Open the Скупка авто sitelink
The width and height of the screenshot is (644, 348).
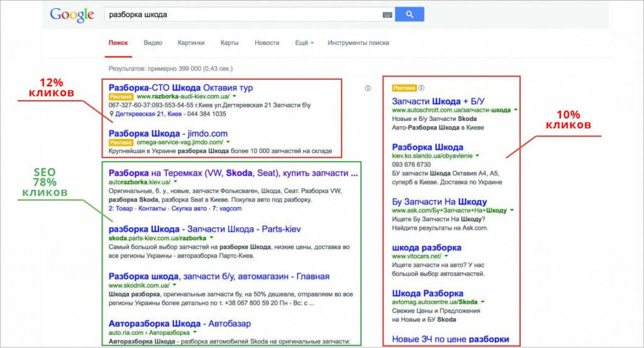click(x=189, y=209)
